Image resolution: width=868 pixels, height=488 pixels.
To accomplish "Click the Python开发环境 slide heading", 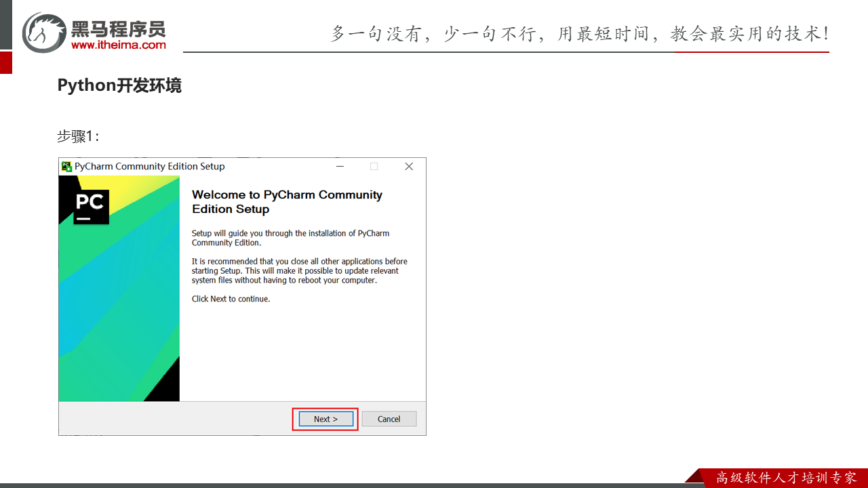I will (119, 86).
